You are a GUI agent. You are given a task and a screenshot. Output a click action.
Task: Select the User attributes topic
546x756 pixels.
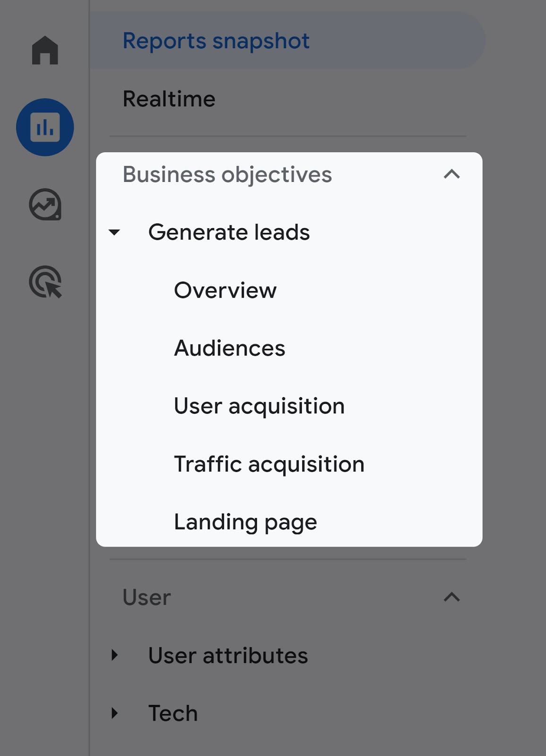click(228, 655)
